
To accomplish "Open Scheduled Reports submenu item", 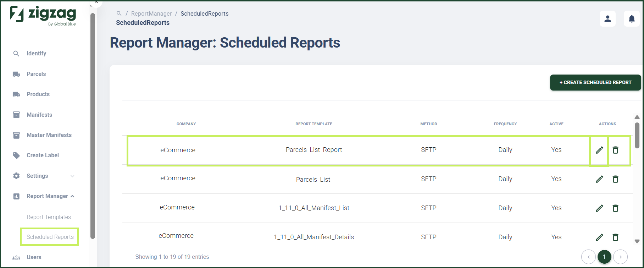I will click(x=50, y=237).
